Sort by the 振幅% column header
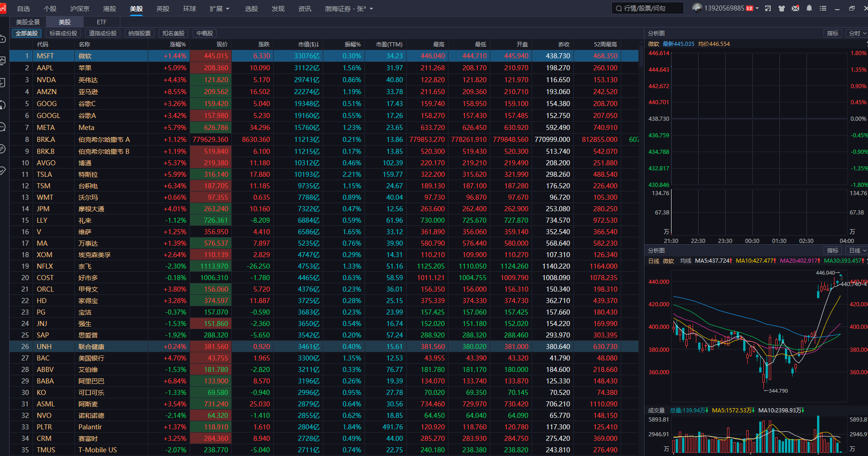 coord(353,45)
